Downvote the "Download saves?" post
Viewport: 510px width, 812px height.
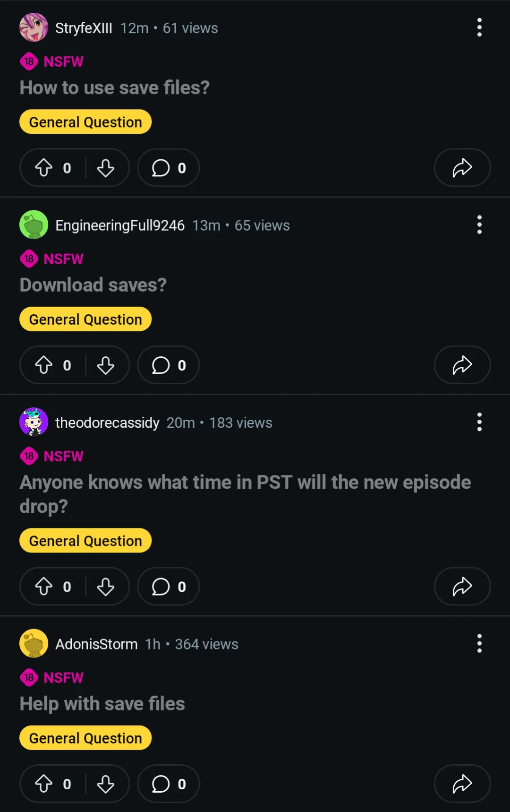pos(105,365)
